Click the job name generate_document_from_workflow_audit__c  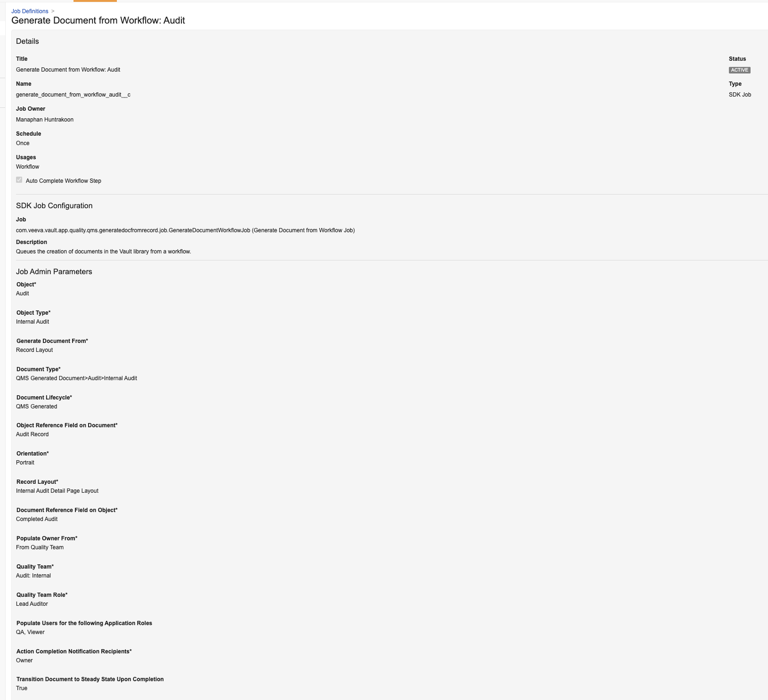point(73,95)
